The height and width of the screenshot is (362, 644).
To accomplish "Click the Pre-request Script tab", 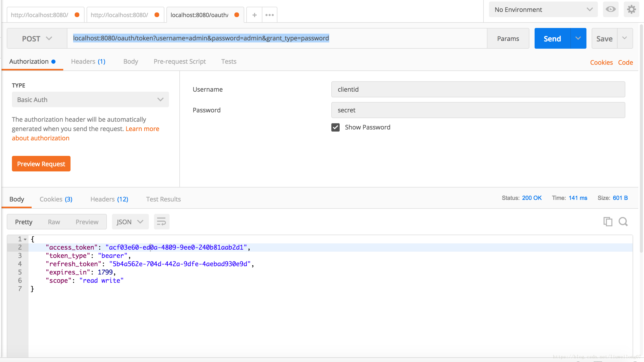I will [x=180, y=61].
